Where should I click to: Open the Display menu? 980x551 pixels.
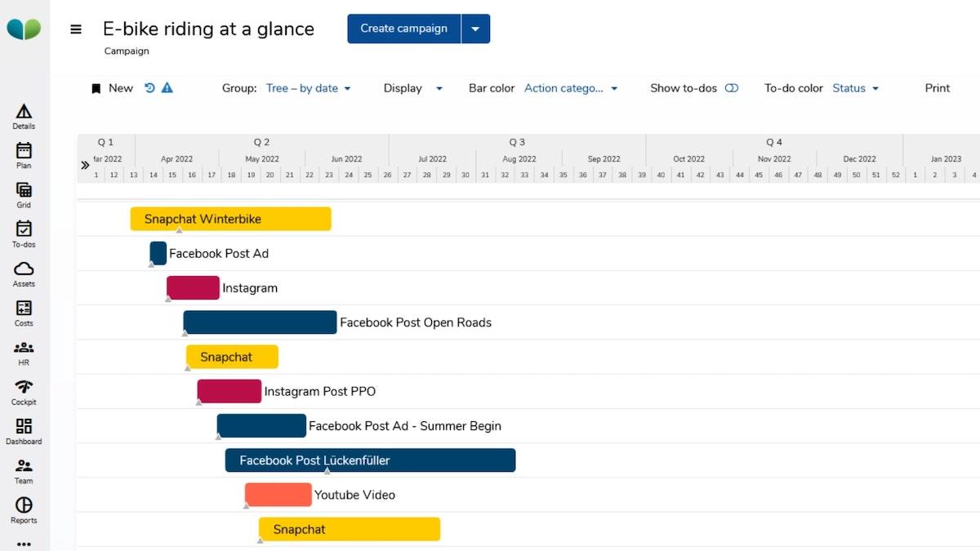coord(412,88)
